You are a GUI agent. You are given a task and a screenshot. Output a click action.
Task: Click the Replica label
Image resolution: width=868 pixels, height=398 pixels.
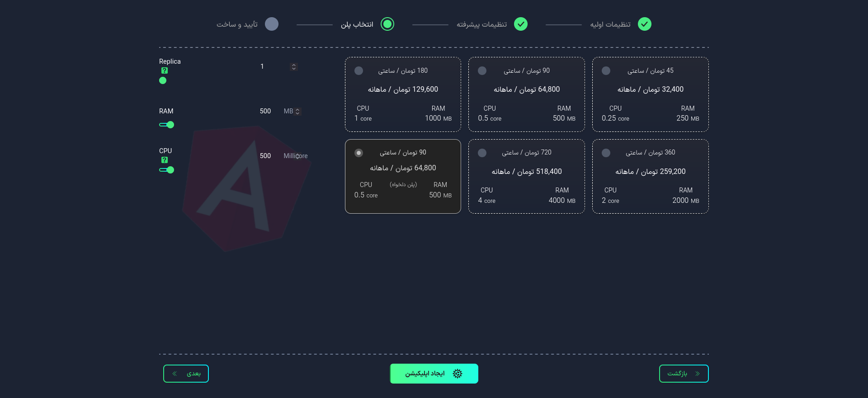[x=170, y=61]
